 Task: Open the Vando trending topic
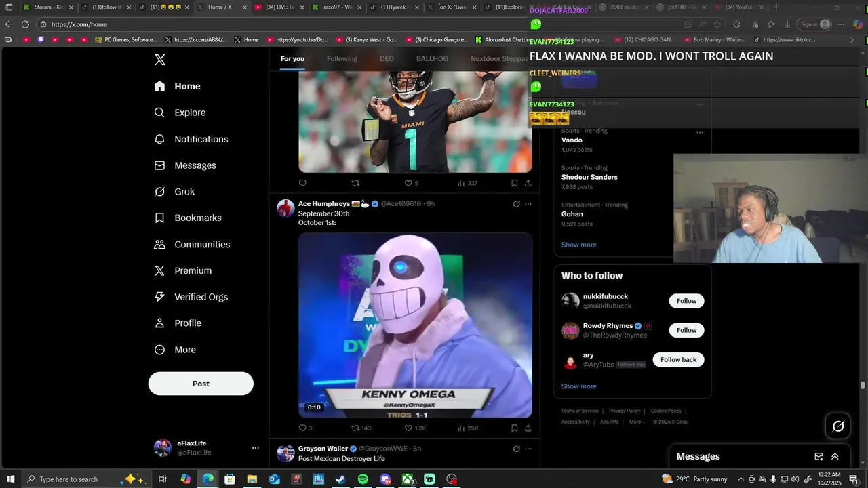point(572,140)
